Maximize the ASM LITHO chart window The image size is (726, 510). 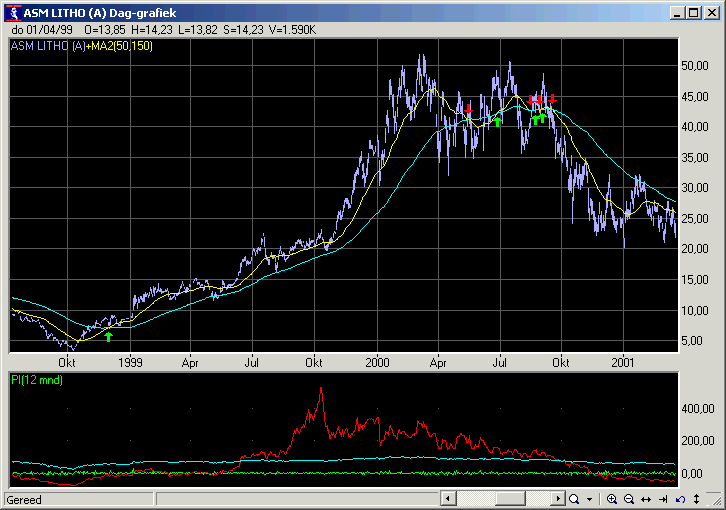[x=694, y=13]
